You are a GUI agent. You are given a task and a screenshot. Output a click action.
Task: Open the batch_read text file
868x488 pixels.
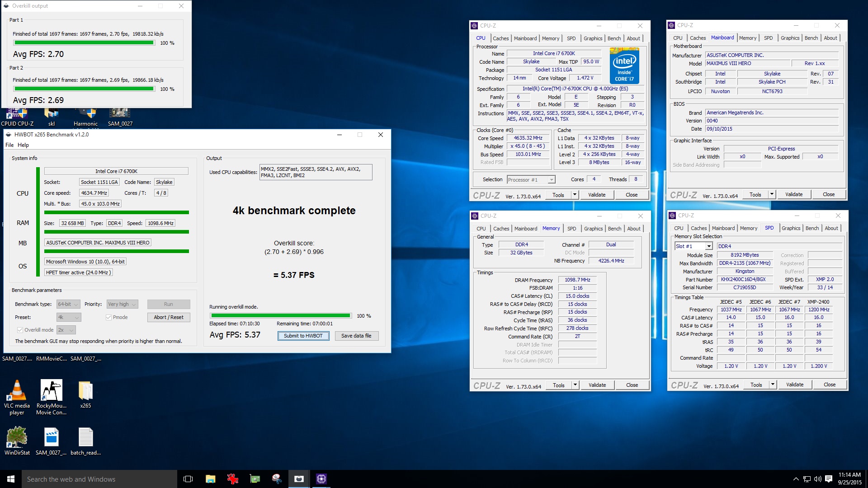click(x=85, y=441)
